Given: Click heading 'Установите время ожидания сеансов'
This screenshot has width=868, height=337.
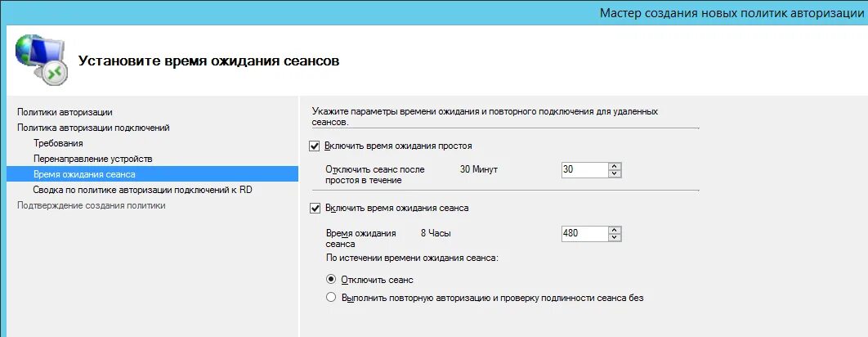Looking at the screenshot, I should [x=208, y=61].
